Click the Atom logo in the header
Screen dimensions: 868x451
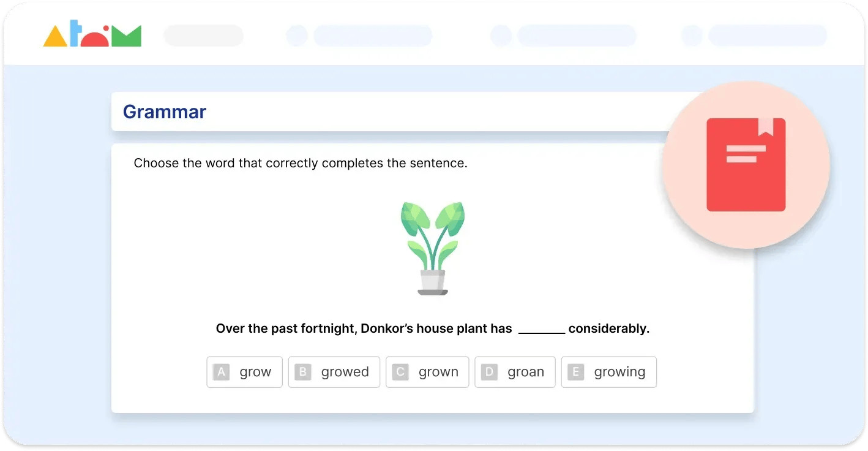(92, 36)
